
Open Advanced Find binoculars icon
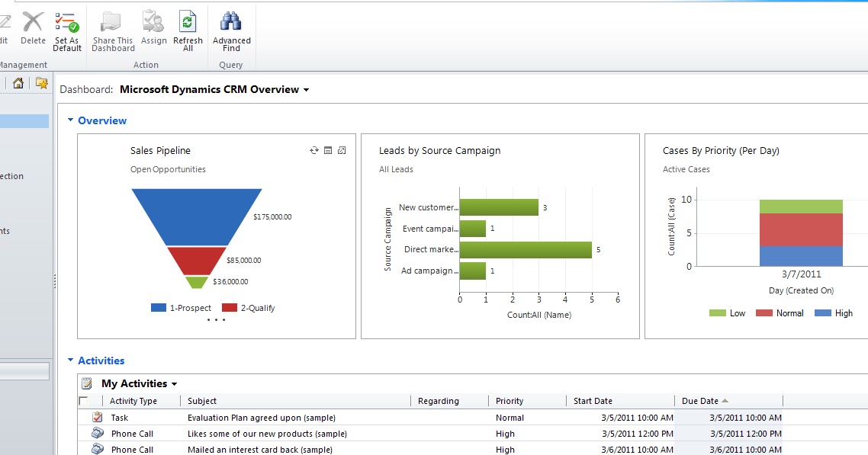click(x=231, y=22)
